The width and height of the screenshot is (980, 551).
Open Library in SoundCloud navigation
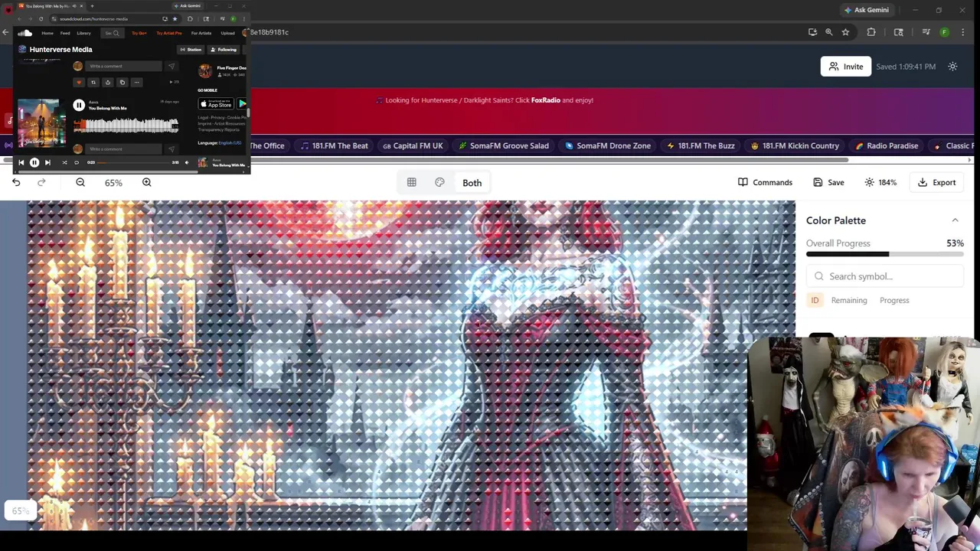(84, 33)
